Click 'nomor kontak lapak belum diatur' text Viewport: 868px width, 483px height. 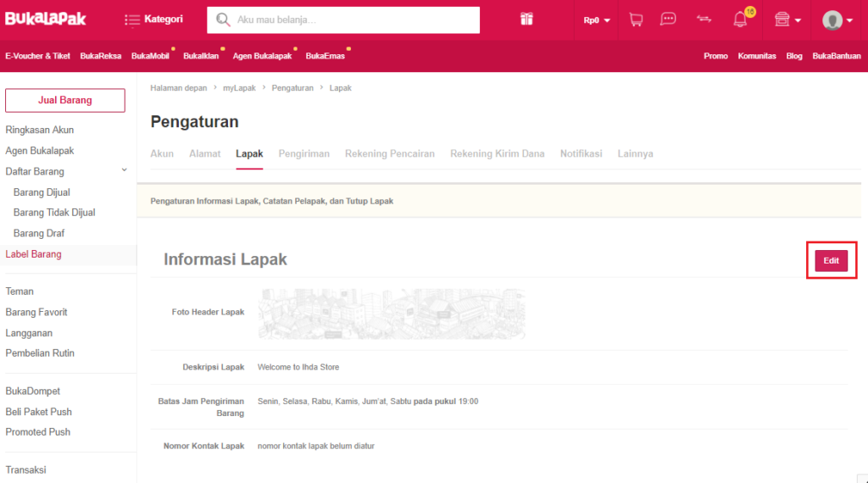[x=316, y=446]
